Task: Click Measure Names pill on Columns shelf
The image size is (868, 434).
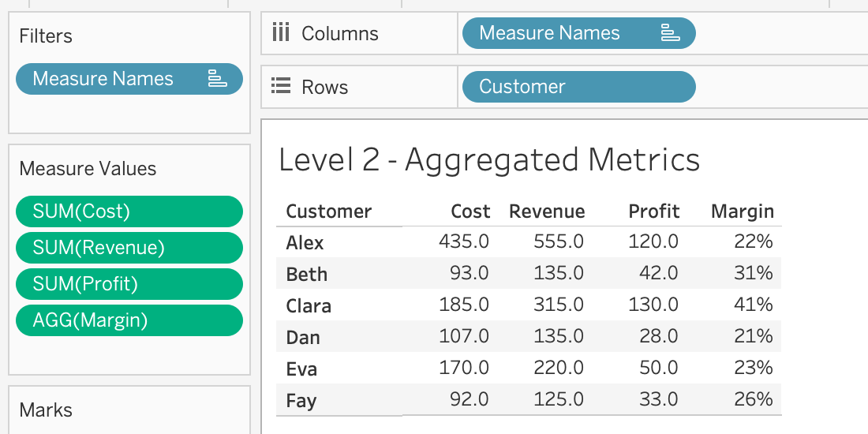Action: pyautogui.click(x=550, y=33)
